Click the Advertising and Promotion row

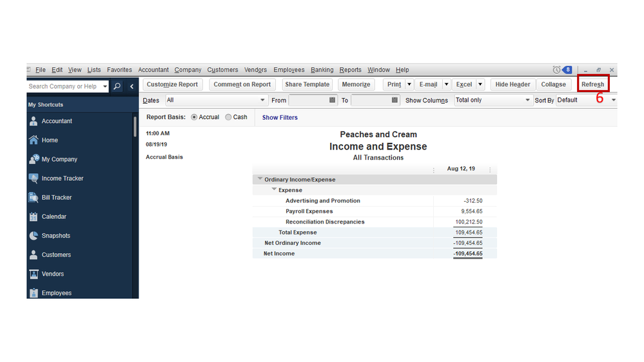click(375, 201)
